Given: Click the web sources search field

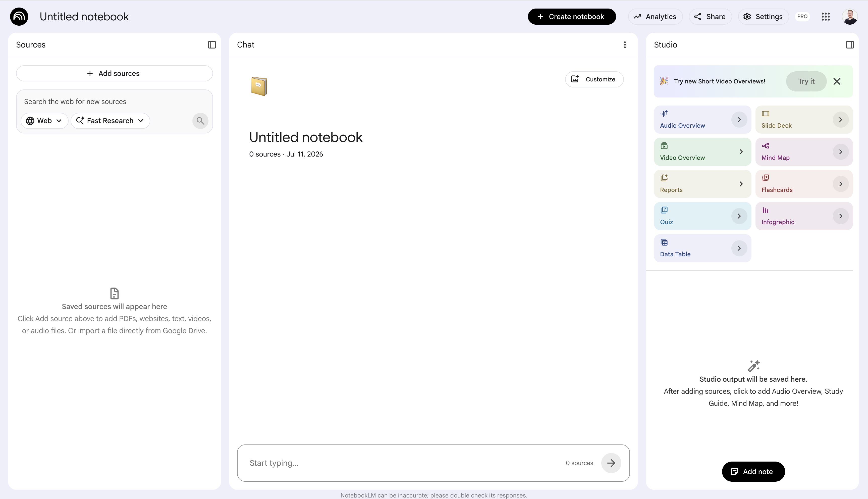Looking at the screenshot, I should pos(115,102).
